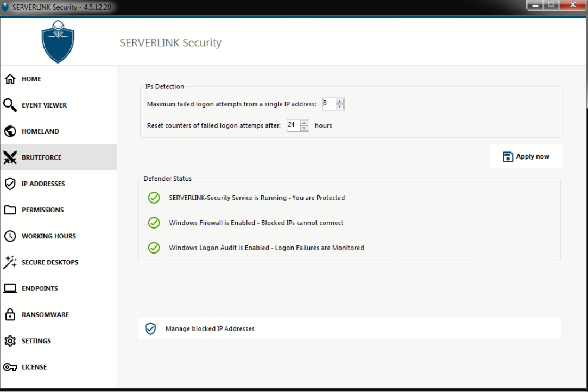The width and height of the screenshot is (588, 392).
Task: Open the License menu item
Action: [x=34, y=367]
